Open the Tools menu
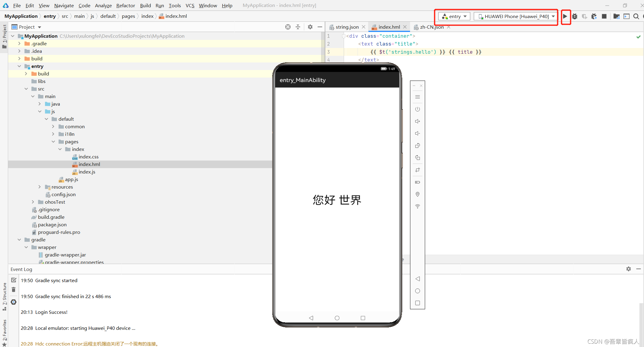The height and width of the screenshot is (347, 644). 175,5
